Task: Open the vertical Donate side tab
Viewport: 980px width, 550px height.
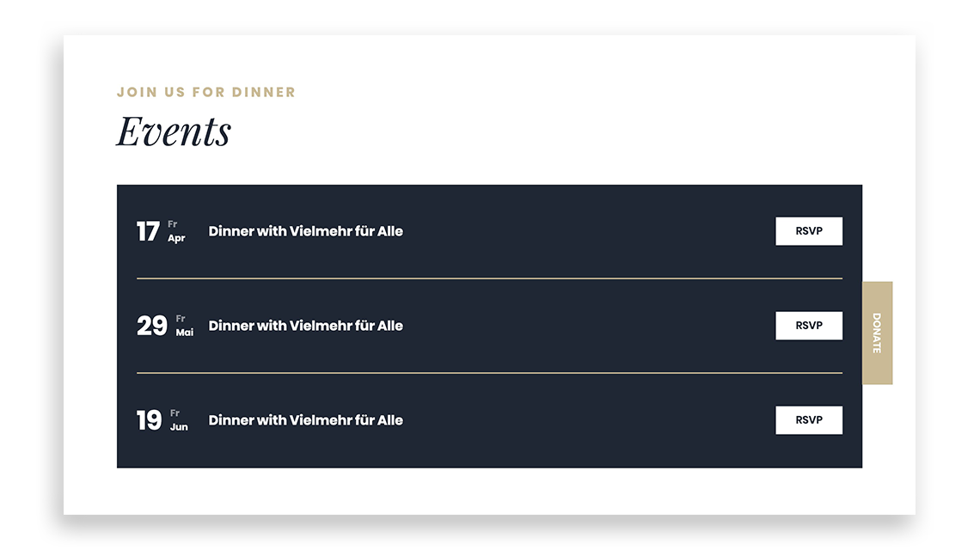Action: (877, 333)
